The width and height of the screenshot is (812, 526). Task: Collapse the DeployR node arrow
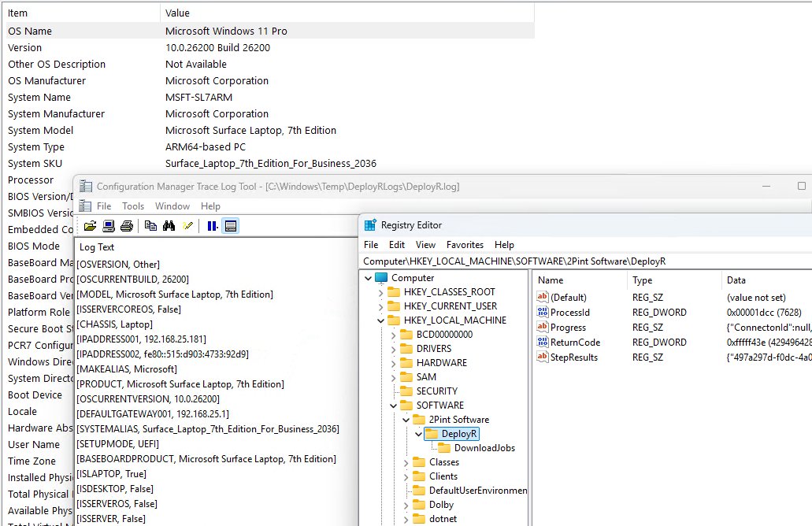coord(418,434)
